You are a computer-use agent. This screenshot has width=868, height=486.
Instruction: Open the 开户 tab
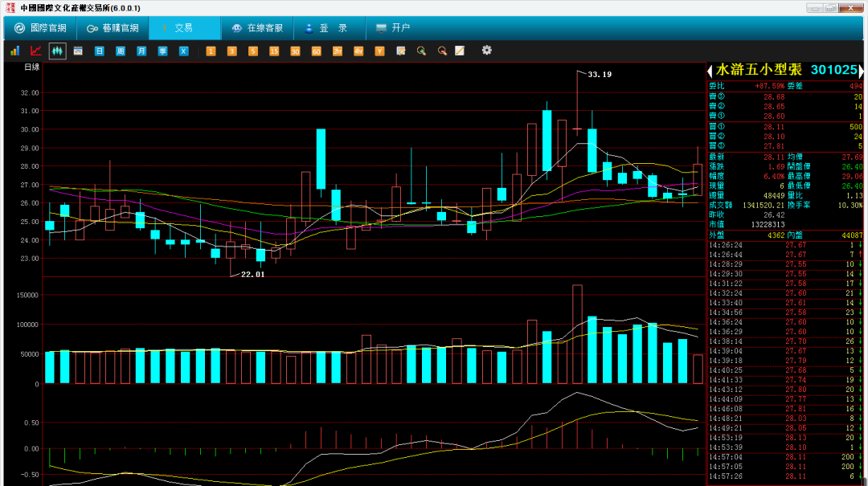click(x=393, y=27)
